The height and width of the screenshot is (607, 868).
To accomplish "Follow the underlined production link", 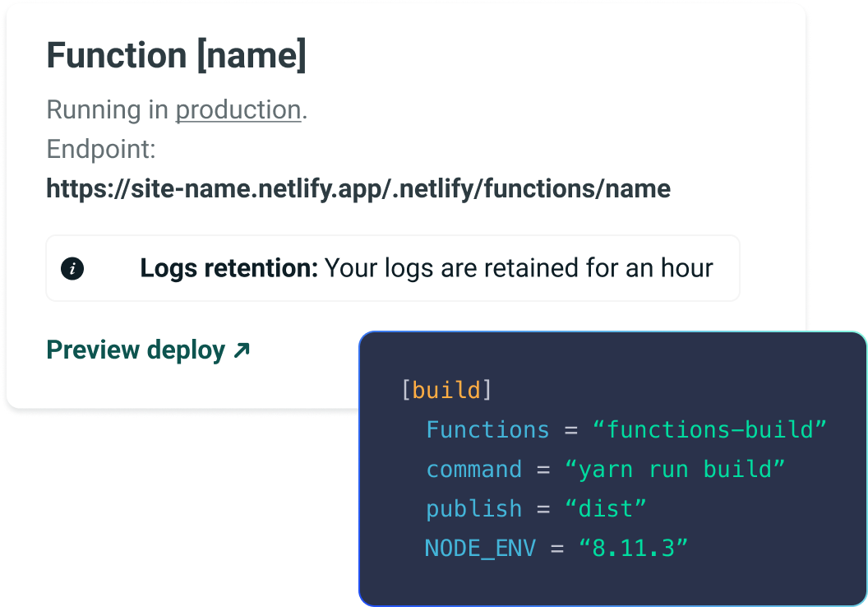I will (238, 110).
